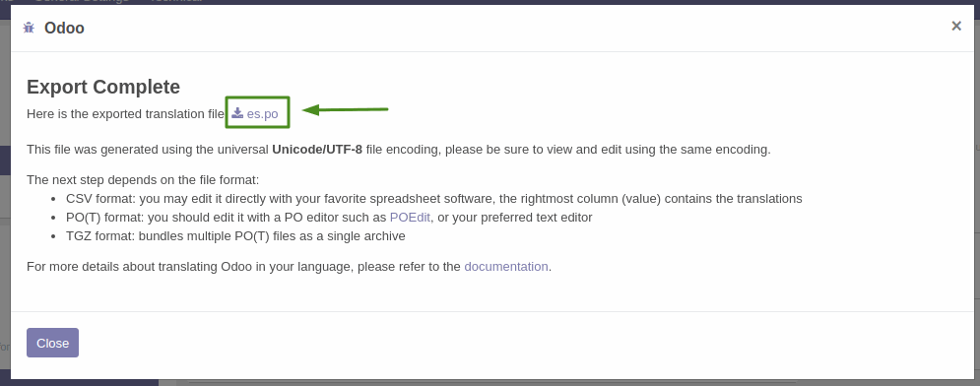Select the Odoo dialog title
This screenshot has height=386, width=980.
pyautogui.click(x=64, y=28)
